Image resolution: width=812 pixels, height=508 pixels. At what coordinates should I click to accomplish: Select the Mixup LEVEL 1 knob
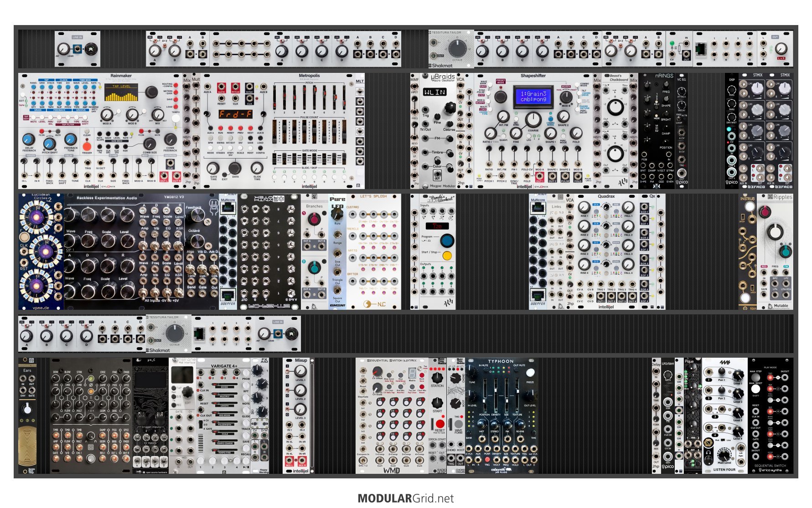300,371
